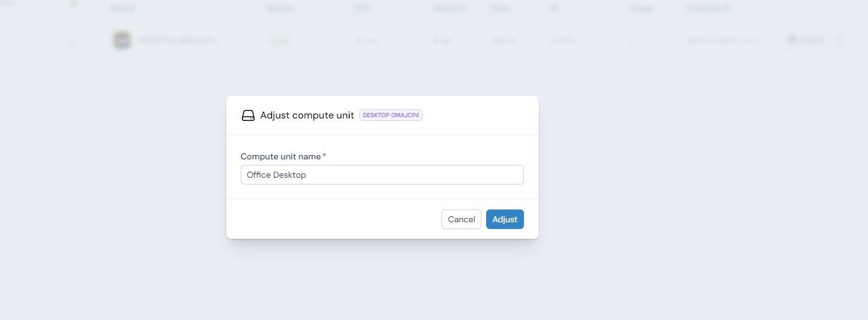Focus the Compute unit name input field
Viewport: 868px width, 320px height.
pos(382,175)
